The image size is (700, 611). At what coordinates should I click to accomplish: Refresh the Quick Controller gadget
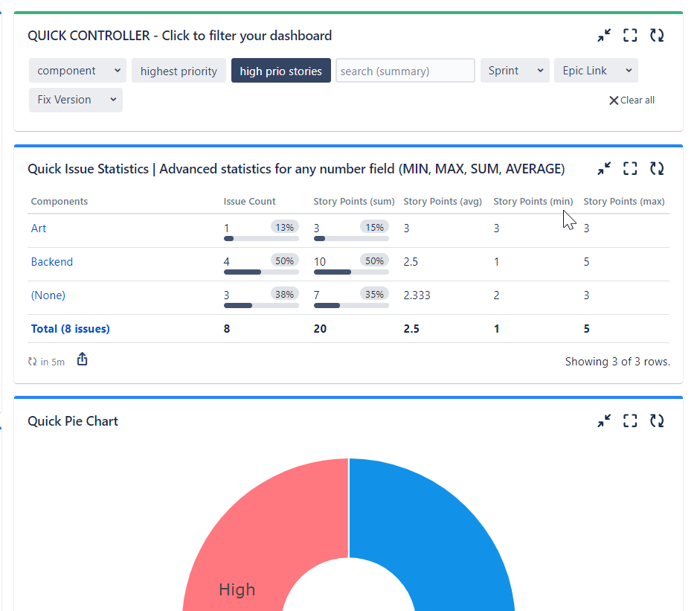(x=657, y=35)
